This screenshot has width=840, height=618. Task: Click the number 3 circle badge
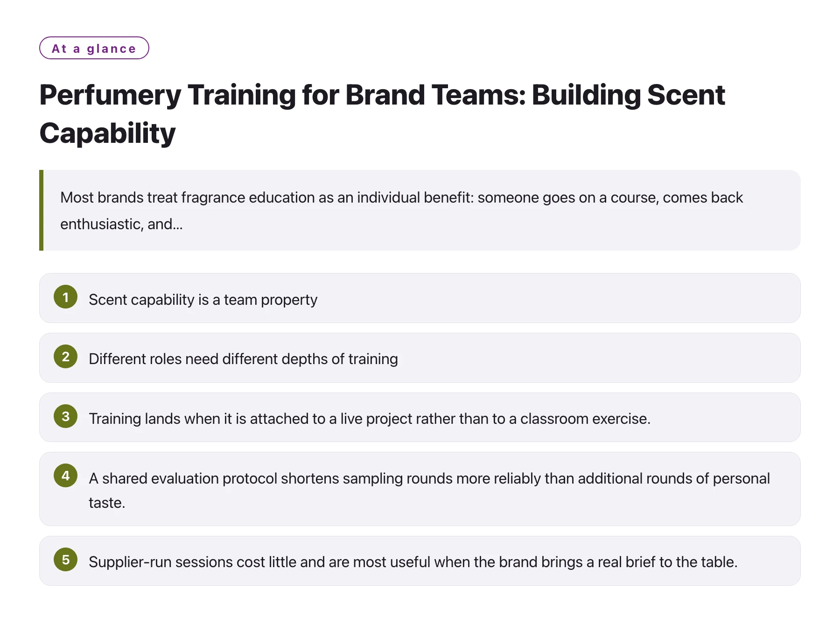(65, 416)
